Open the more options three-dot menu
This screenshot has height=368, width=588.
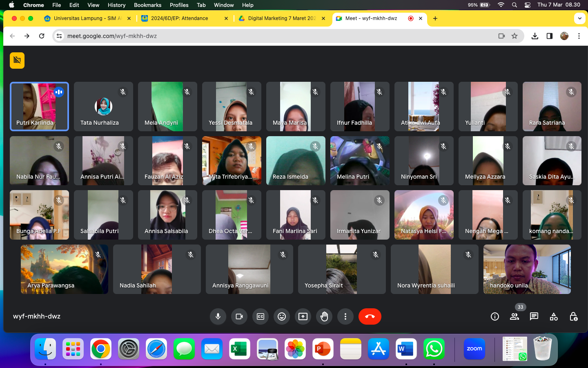(x=345, y=316)
